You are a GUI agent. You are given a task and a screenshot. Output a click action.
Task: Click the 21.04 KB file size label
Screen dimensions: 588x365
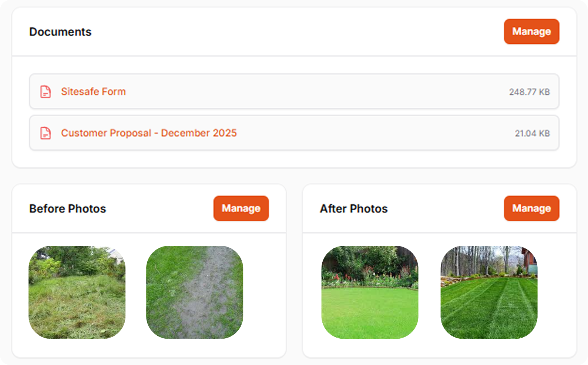pos(532,133)
